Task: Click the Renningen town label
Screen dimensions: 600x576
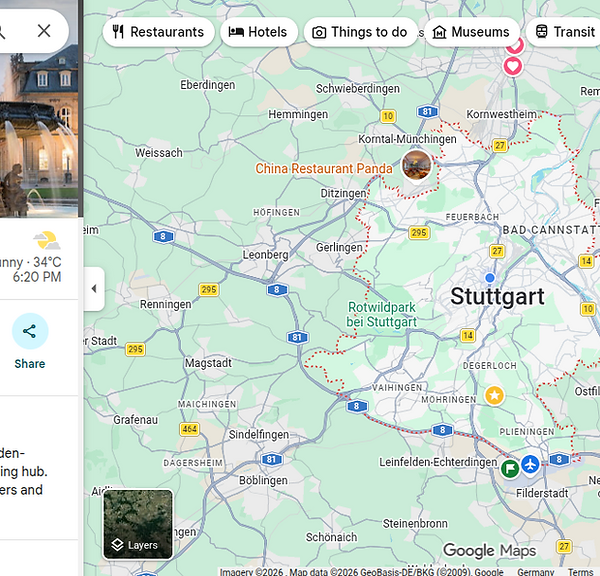Action: [166, 305]
